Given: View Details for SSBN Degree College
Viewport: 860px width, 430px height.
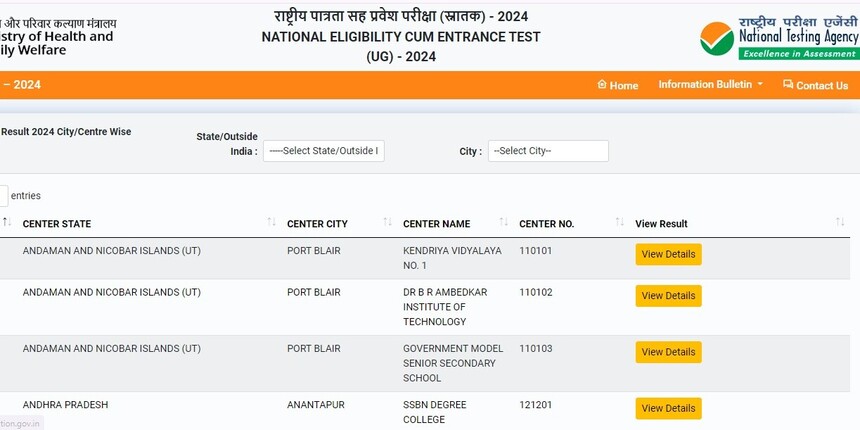Looking at the screenshot, I should 669,409.
